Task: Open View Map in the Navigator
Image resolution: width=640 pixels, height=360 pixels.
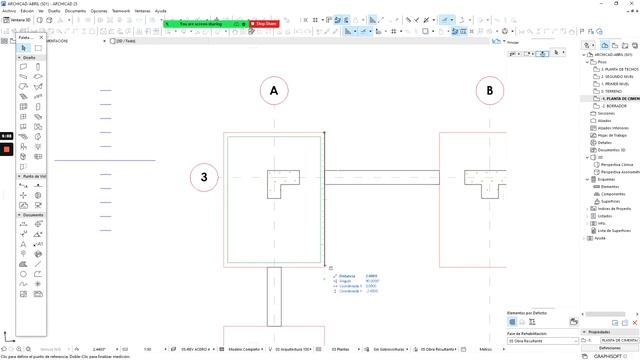Action: [x=615, y=45]
